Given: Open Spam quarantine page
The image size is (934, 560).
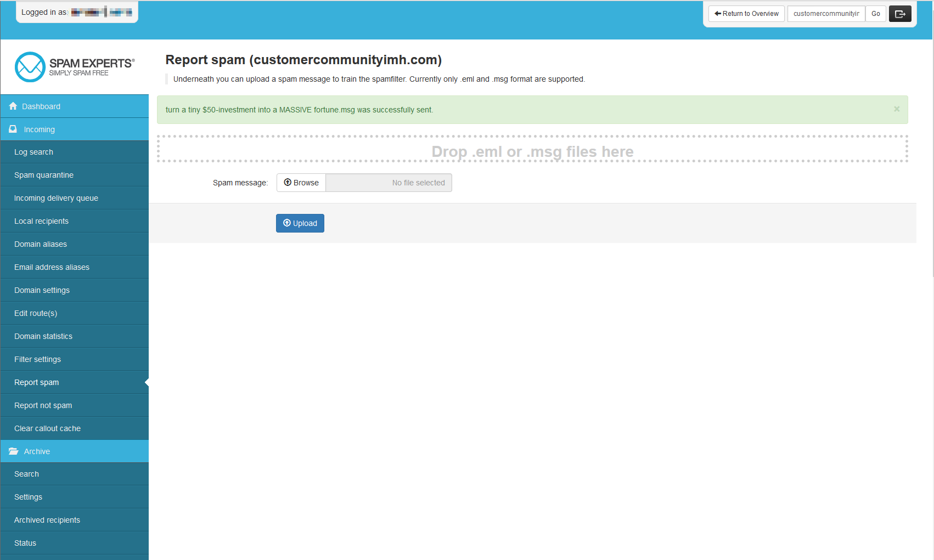Looking at the screenshot, I should click(44, 175).
